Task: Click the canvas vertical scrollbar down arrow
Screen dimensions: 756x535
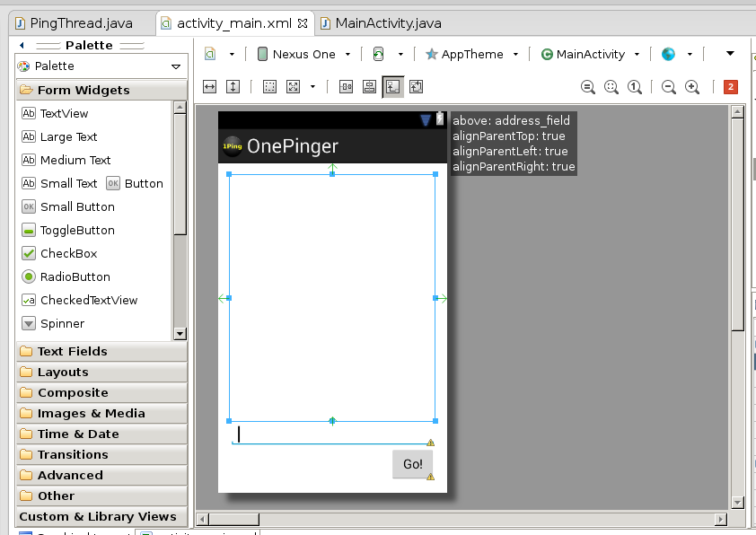Action: (737, 502)
